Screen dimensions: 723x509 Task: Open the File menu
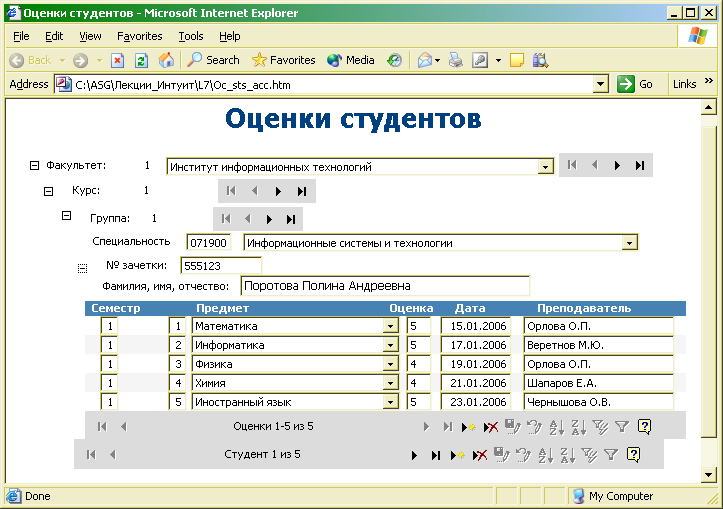coord(21,36)
